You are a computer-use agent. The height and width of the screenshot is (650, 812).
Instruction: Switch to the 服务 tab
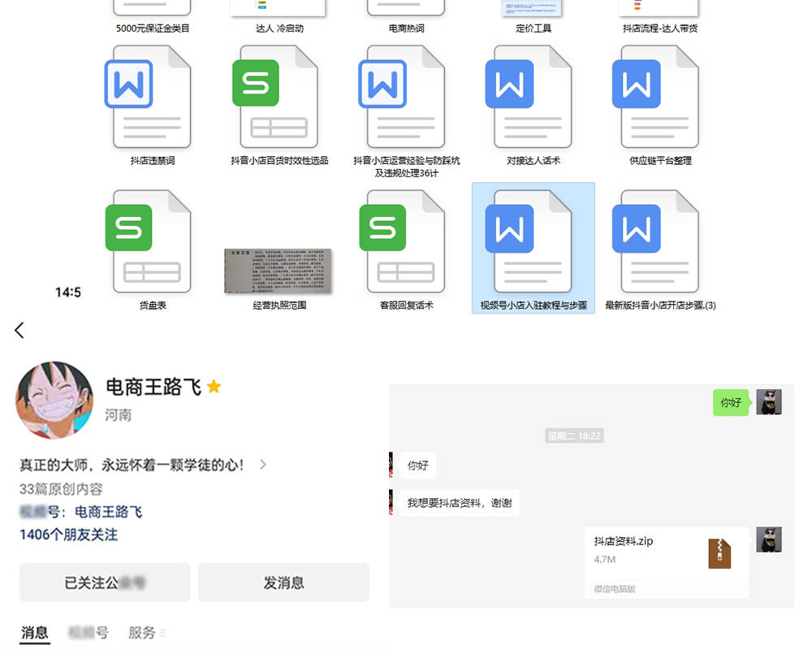(x=145, y=632)
